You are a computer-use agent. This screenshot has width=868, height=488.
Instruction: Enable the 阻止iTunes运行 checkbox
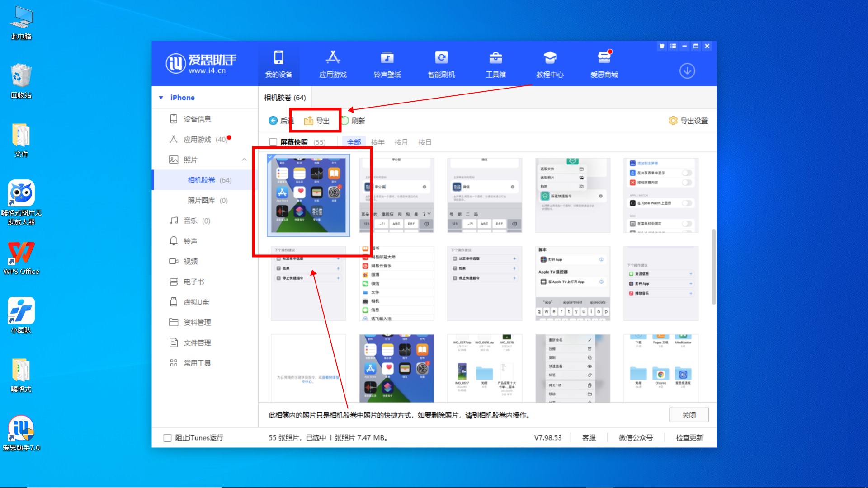pyautogui.click(x=167, y=437)
